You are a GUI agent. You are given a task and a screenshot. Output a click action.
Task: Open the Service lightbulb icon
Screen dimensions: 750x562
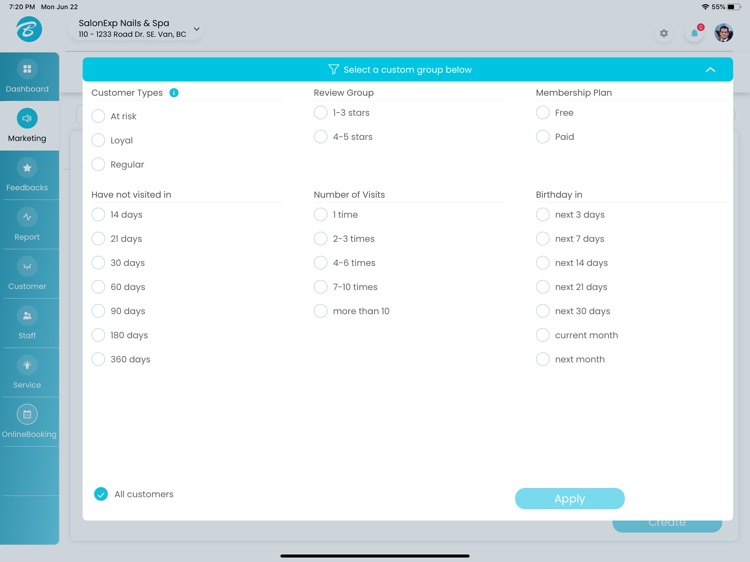click(x=27, y=365)
